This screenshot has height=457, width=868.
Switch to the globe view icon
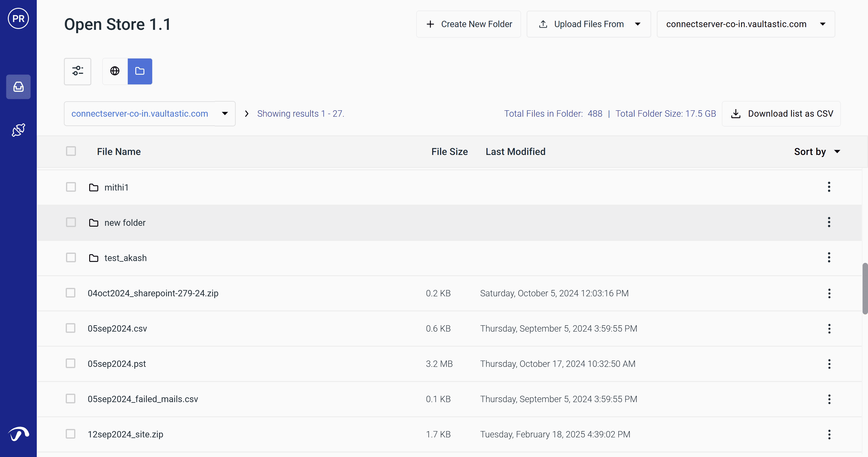pyautogui.click(x=115, y=71)
